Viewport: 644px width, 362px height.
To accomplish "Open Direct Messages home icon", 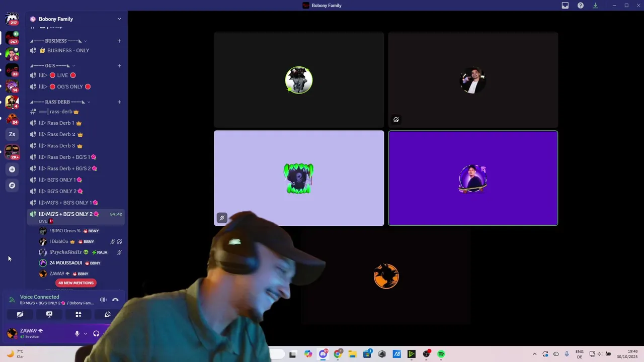I will click(x=12, y=19).
